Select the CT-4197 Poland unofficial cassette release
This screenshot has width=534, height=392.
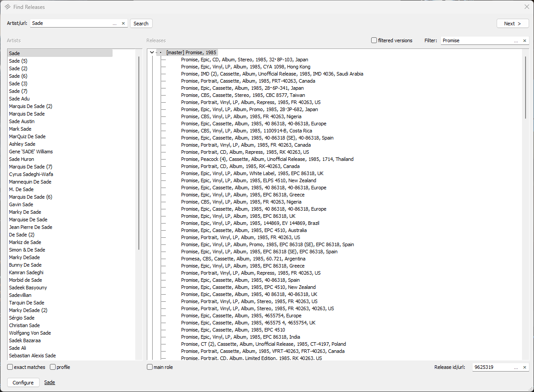[x=263, y=344]
